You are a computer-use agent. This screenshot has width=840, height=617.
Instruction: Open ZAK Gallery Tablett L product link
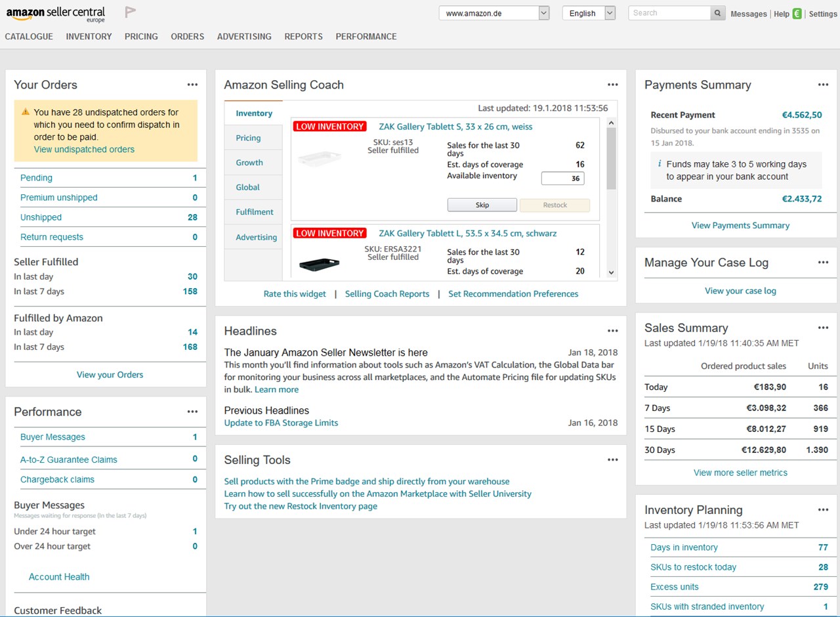pos(467,233)
